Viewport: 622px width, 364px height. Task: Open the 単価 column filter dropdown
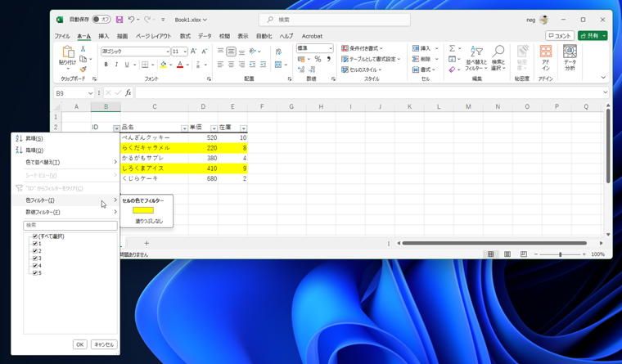[214, 128]
